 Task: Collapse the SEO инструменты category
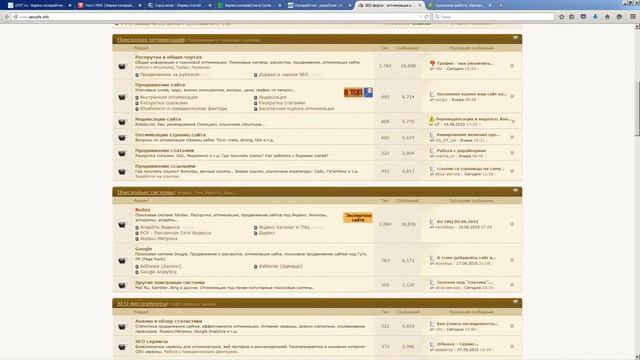(516, 302)
